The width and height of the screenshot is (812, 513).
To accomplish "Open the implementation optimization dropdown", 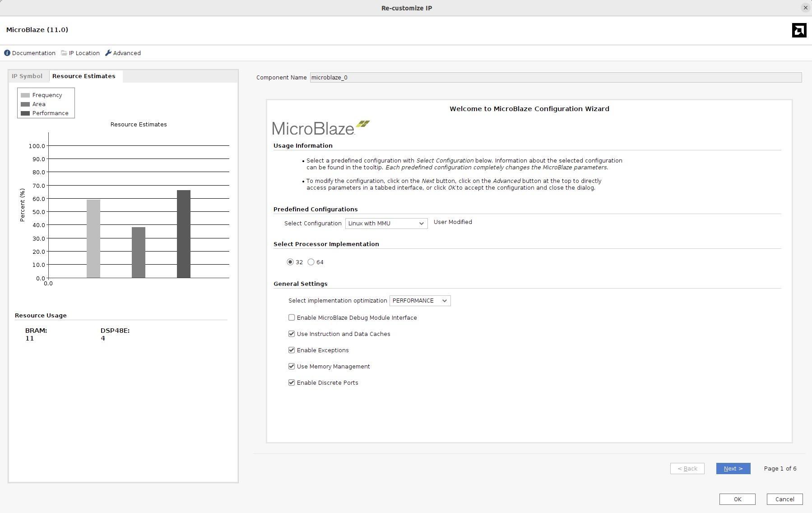I will pyautogui.click(x=420, y=301).
